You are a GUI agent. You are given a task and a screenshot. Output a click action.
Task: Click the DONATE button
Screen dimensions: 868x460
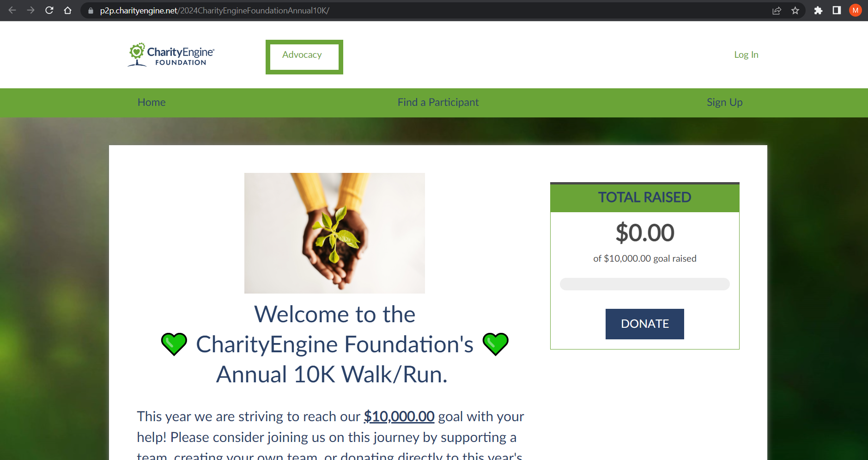(644, 324)
